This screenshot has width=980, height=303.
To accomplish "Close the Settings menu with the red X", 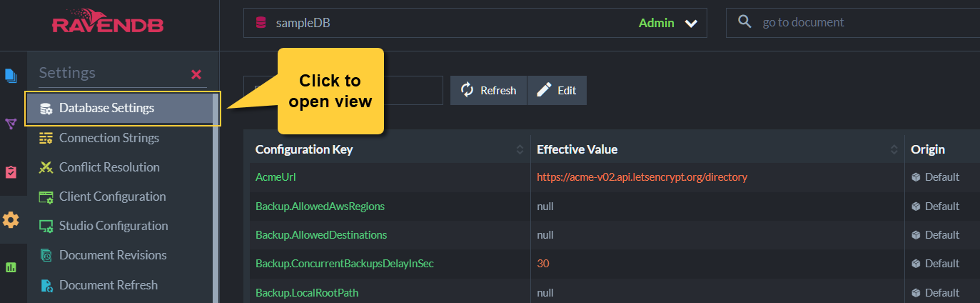I will tap(196, 74).
